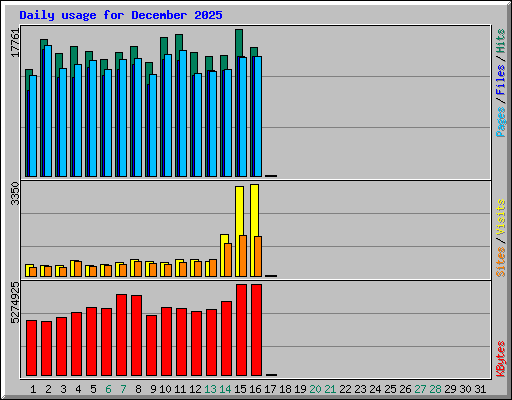The image size is (512, 400).
Task: Click the red KBytes bar for day 9
Action: tap(151, 345)
